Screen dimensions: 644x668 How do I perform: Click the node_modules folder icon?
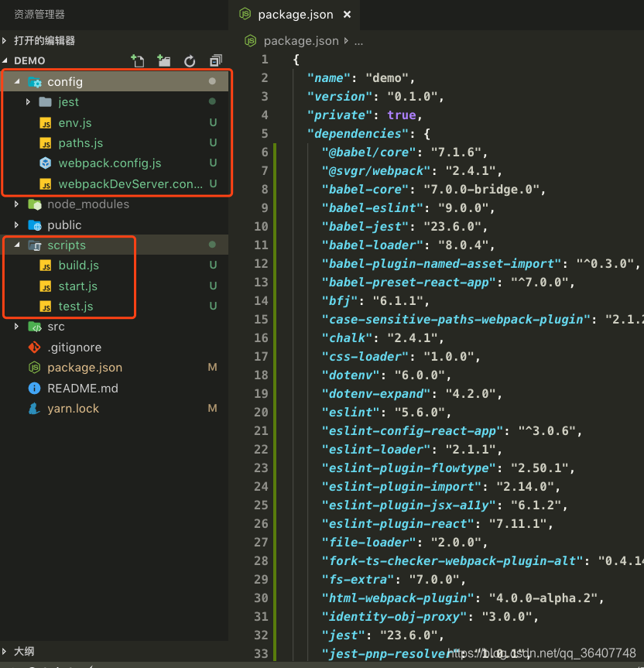click(35, 204)
